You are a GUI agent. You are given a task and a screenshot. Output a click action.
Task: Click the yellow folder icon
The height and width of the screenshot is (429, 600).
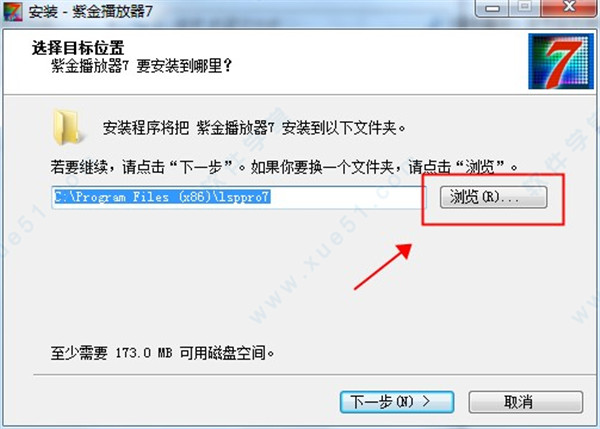[67, 127]
